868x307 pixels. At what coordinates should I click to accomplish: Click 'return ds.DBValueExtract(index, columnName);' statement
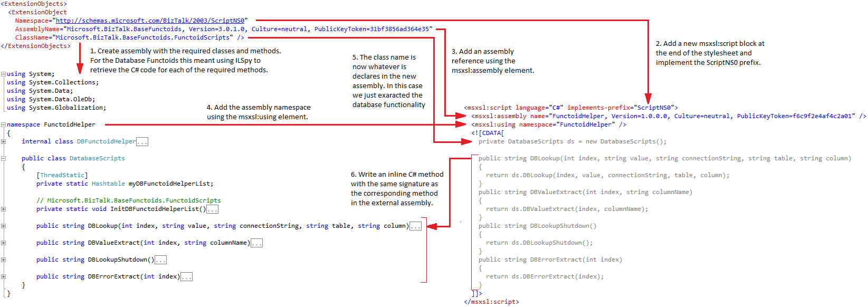(567, 209)
